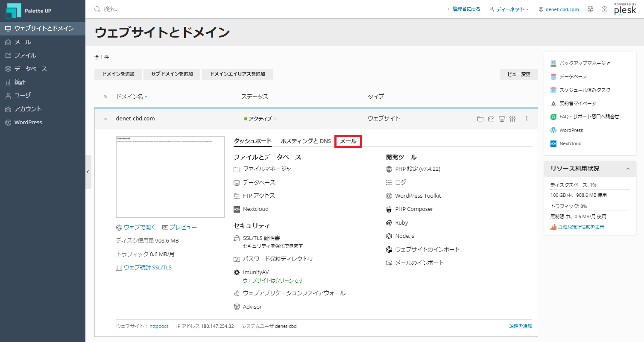The height and width of the screenshot is (342, 644).
Task: Click the website preview thumbnail
Action: click(x=170, y=177)
